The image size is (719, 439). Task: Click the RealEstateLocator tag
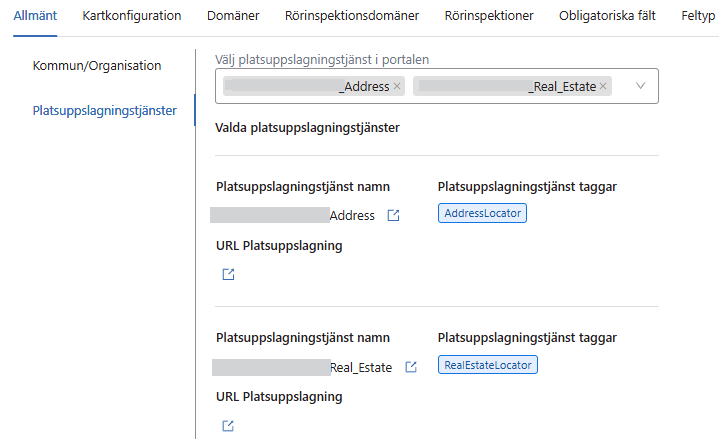[488, 365]
